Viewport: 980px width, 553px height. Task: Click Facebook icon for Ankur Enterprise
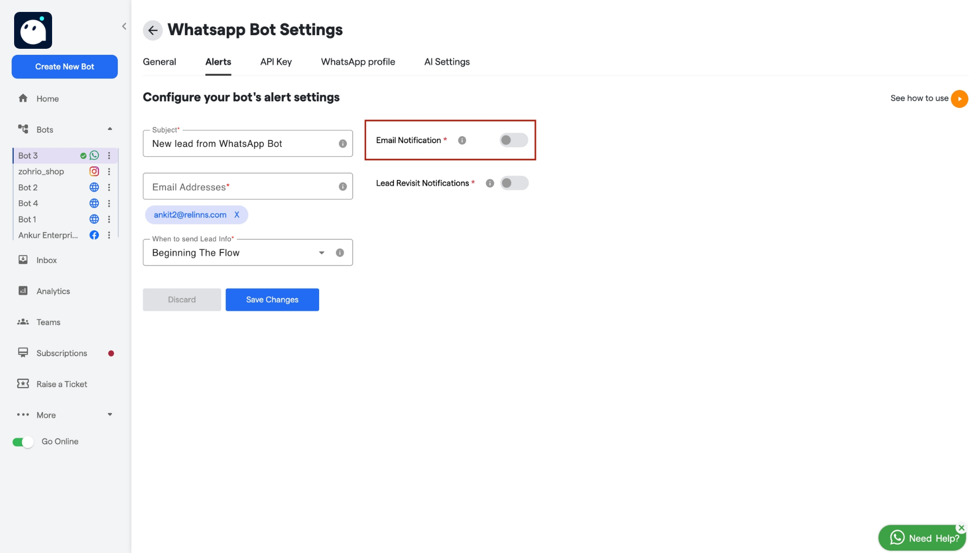(94, 235)
